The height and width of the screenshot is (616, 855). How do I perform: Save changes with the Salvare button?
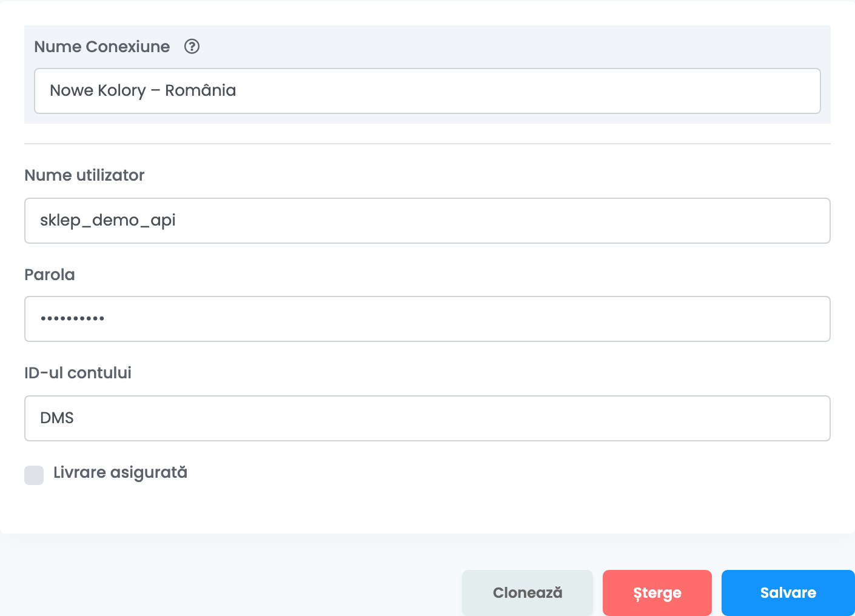coord(788,593)
